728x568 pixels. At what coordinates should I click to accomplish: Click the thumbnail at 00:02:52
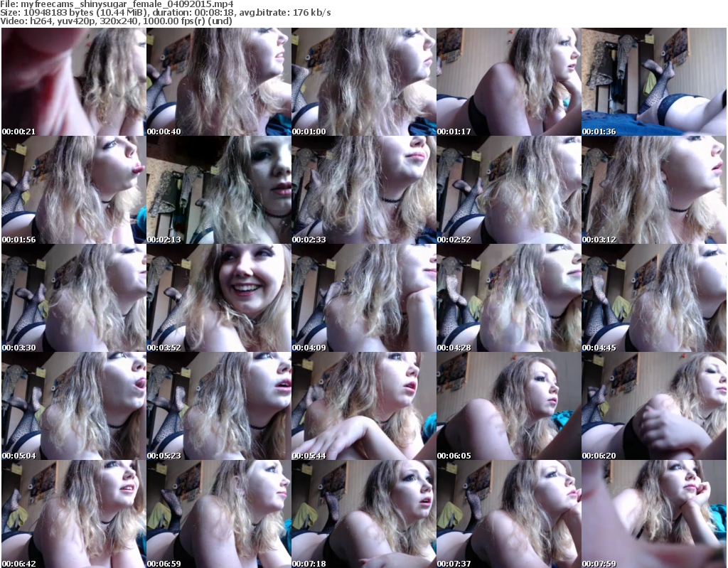tap(509, 190)
